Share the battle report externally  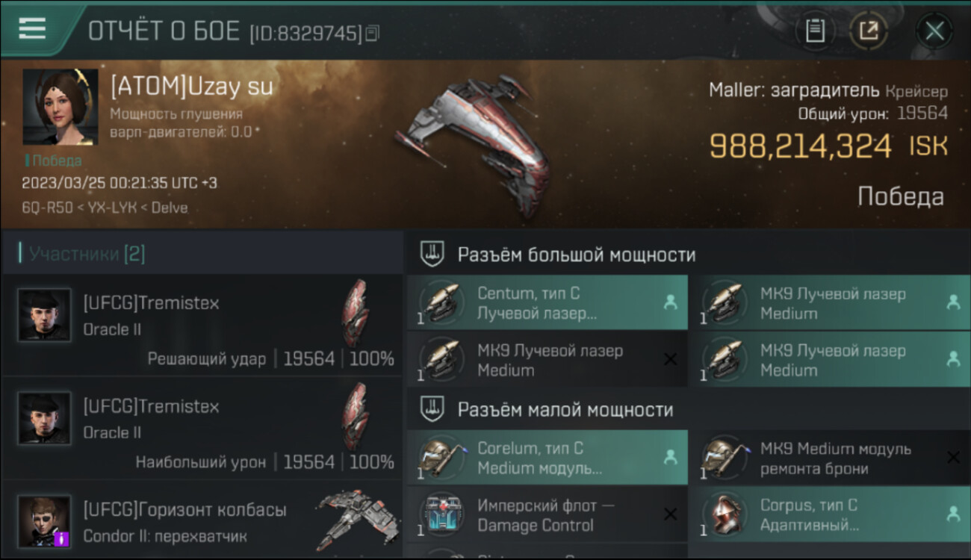click(868, 31)
